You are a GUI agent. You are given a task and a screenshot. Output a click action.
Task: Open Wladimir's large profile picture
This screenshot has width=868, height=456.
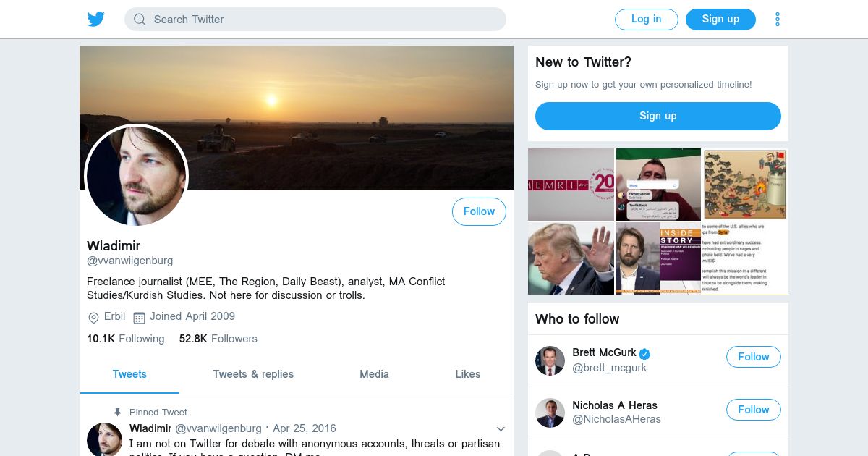click(137, 176)
